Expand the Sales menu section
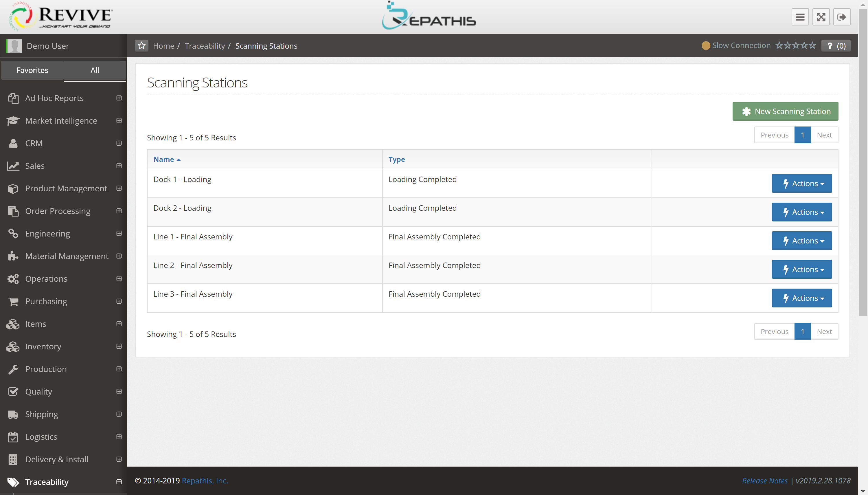 pos(119,166)
